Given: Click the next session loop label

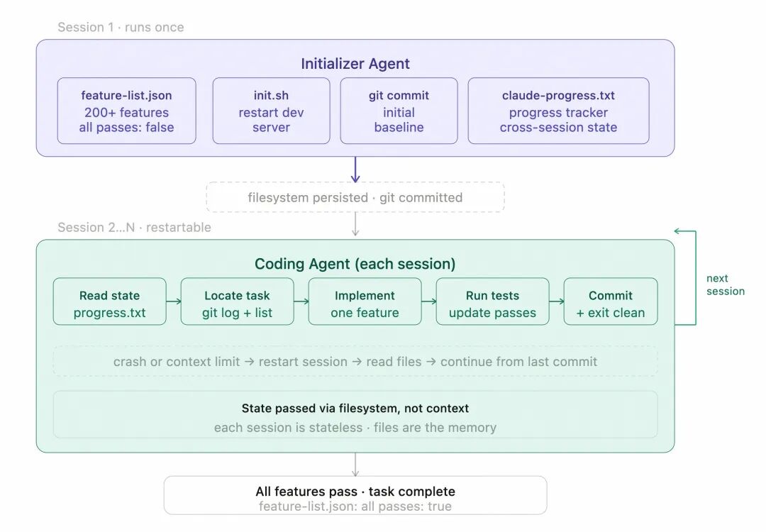Looking at the screenshot, I should click(x=725, y=284).
